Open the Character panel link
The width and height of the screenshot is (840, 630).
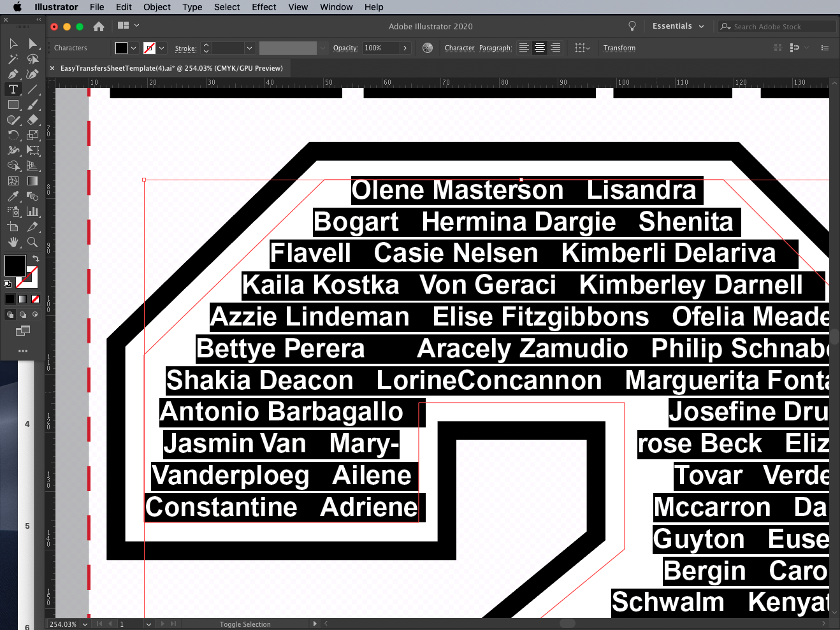tap(459, 48)
